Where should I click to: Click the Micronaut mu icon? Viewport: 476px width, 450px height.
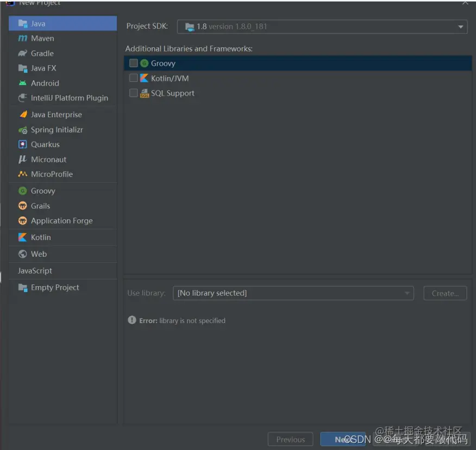pos(22,160)
